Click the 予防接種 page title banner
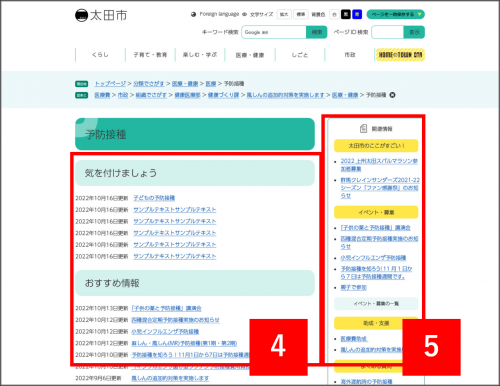The image size is (500, 386). (x=195, y=134)
